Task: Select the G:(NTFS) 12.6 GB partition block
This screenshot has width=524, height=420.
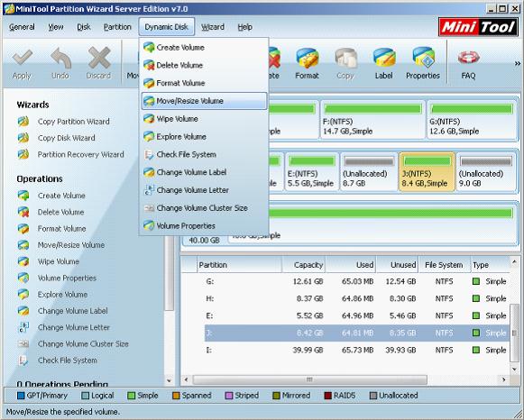Action: click(x=472, y=120)
